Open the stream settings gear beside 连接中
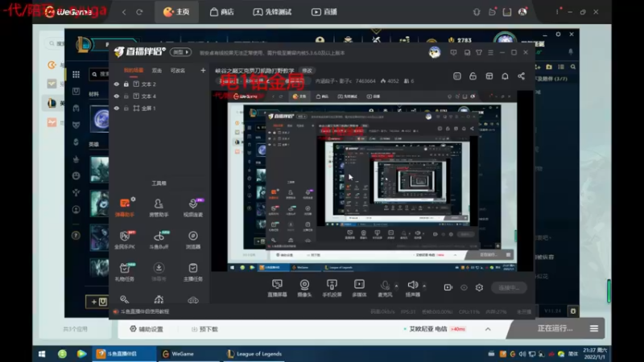The image size is (644, 362). pyautogui.click(x=479, y=288)
